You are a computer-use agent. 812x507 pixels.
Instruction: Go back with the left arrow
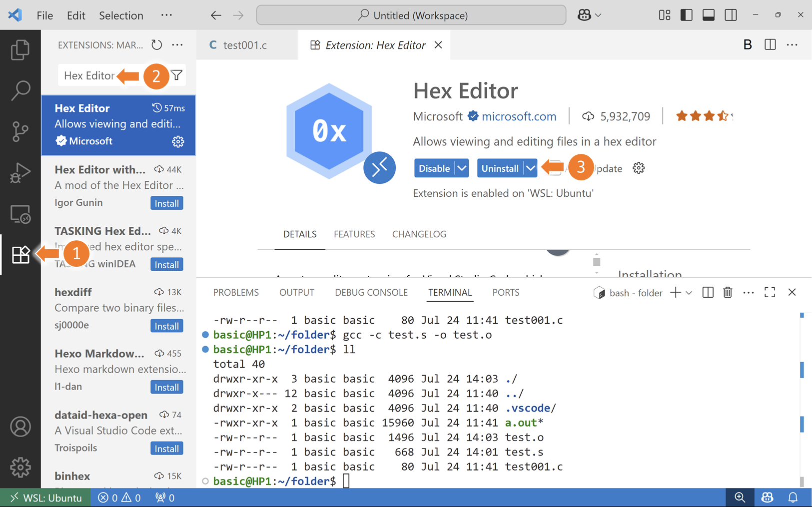click(216, 15)
